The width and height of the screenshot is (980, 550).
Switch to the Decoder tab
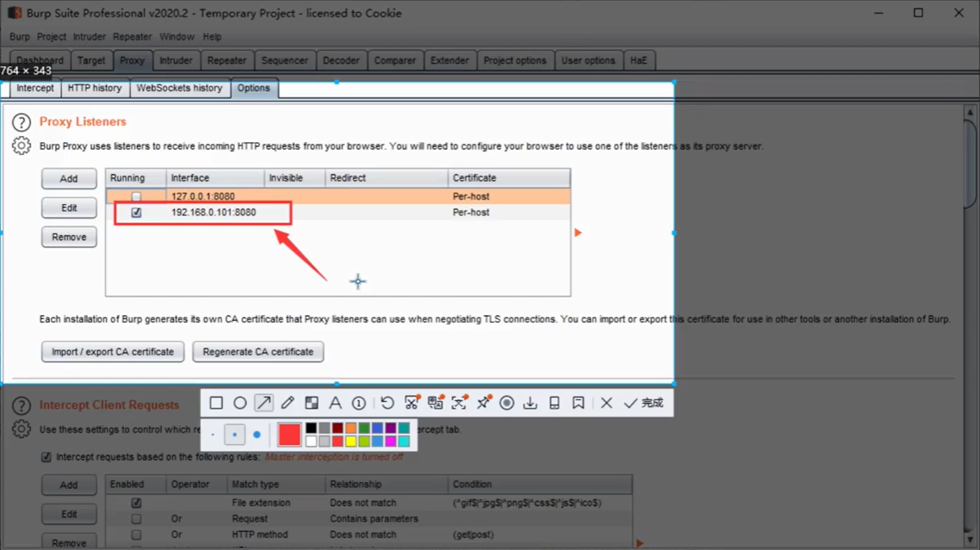tap(341, 60)
